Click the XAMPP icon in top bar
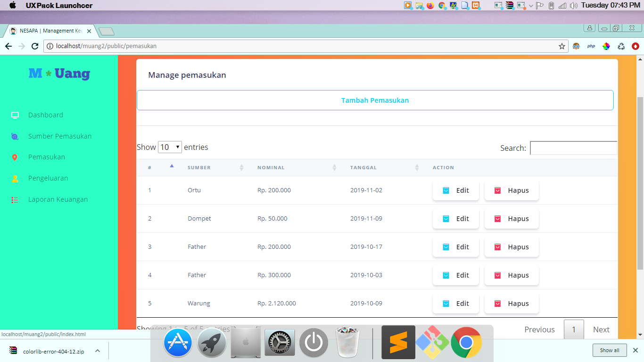This screenshot has height=362, width=644. click(476, 6)
